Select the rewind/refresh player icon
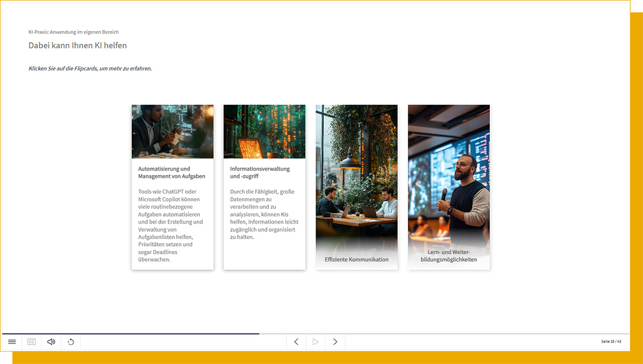 click(70, 342)
